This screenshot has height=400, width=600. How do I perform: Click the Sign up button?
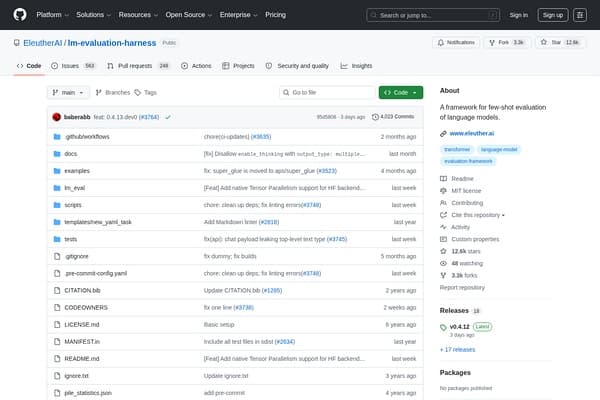pos(553,15)
